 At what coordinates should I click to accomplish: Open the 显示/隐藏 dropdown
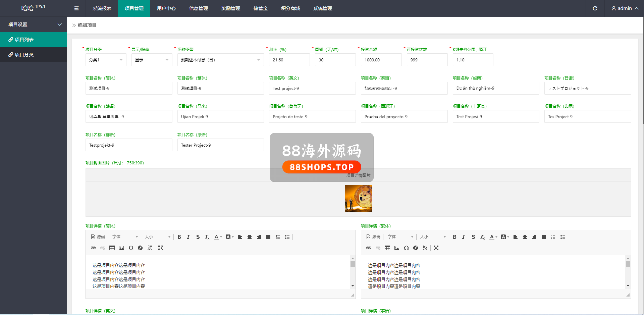coord(152,60)
